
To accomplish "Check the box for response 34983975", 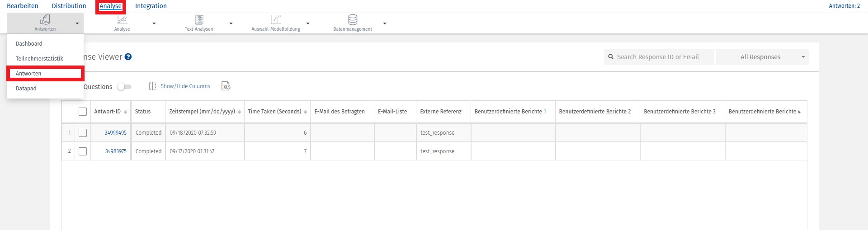I will [x=83, y=151].
